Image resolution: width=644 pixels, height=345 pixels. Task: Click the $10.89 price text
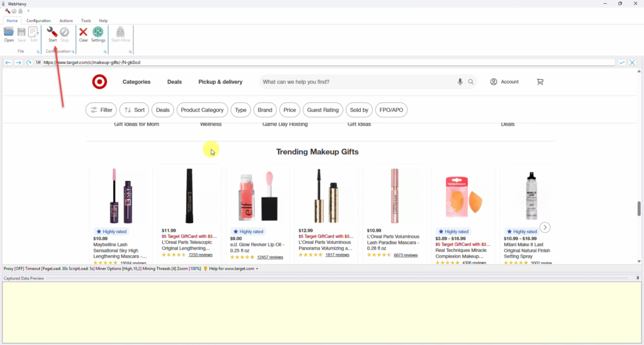pos(100,238)
